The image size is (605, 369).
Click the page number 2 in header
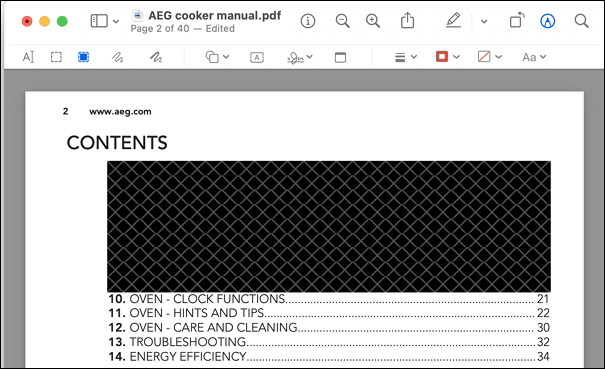coord(66,111)
